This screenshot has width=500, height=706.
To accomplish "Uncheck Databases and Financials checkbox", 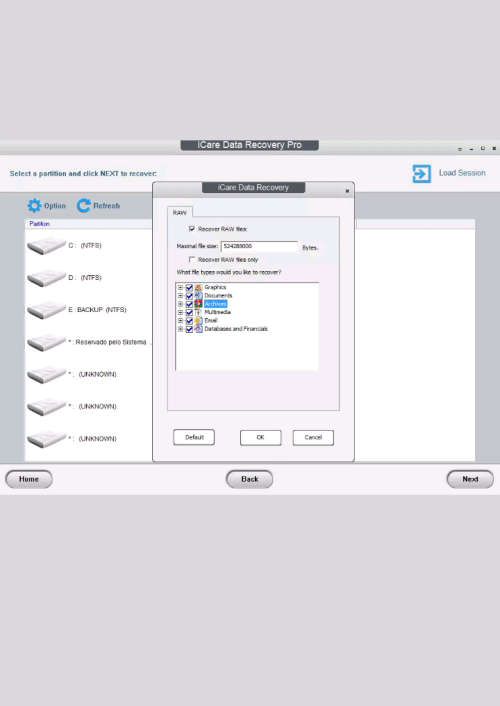I will pos(189,329).
